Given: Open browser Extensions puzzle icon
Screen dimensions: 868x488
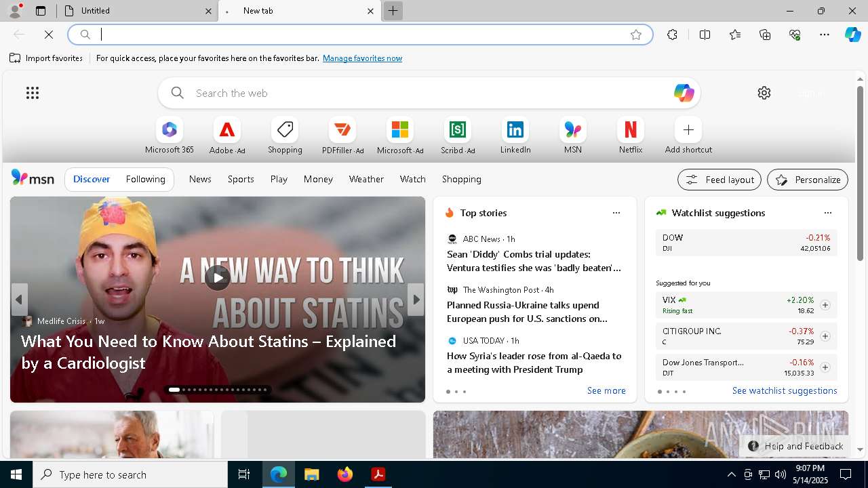Looking at the screenshot, I should pyautogui.click(x=672, y=35).
